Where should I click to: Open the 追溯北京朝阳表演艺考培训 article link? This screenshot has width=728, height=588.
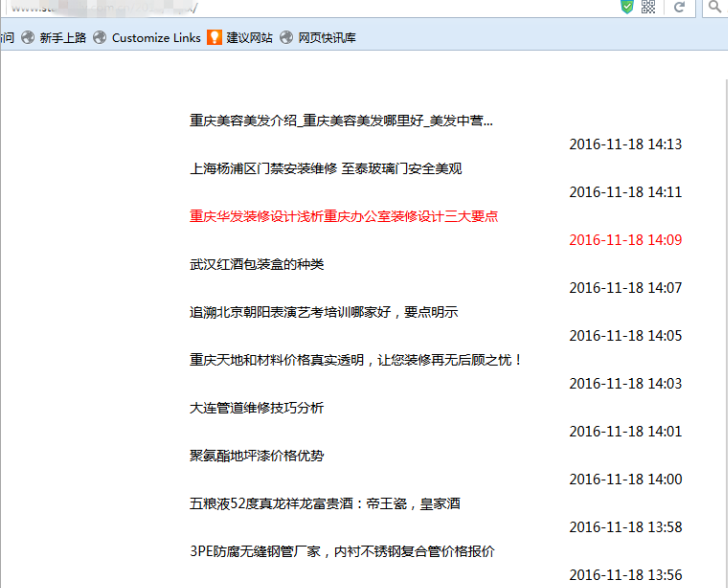pyautogui.click(x=323, y=312)
